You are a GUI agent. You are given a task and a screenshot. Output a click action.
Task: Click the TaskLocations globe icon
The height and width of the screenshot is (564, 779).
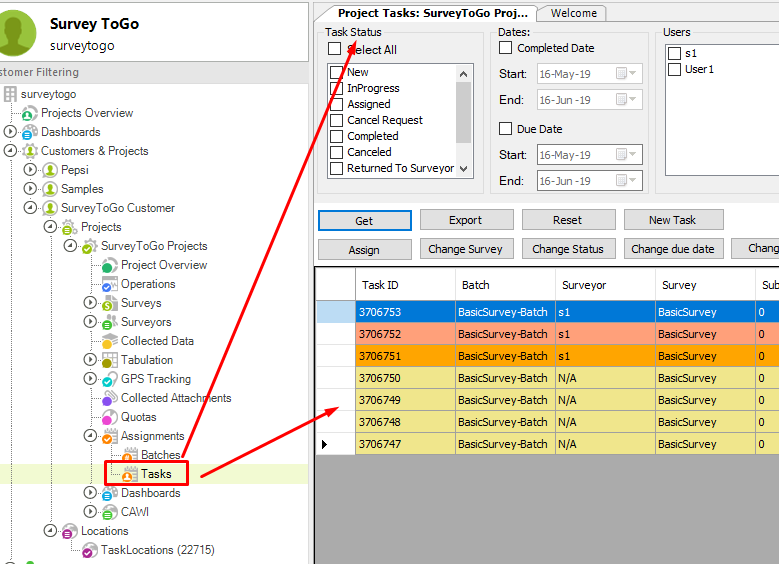[x=89, y=550]
